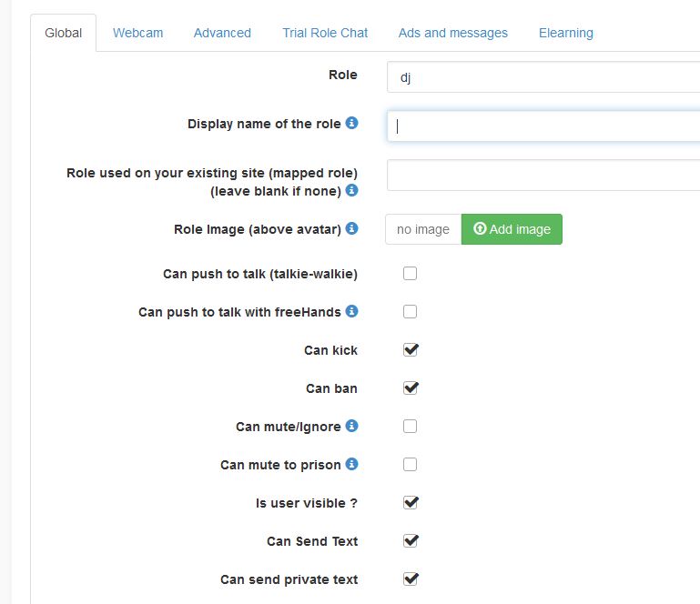Disable Can send private text checkbox
This screenshot has width=700, height=604.
coord(410,579)
